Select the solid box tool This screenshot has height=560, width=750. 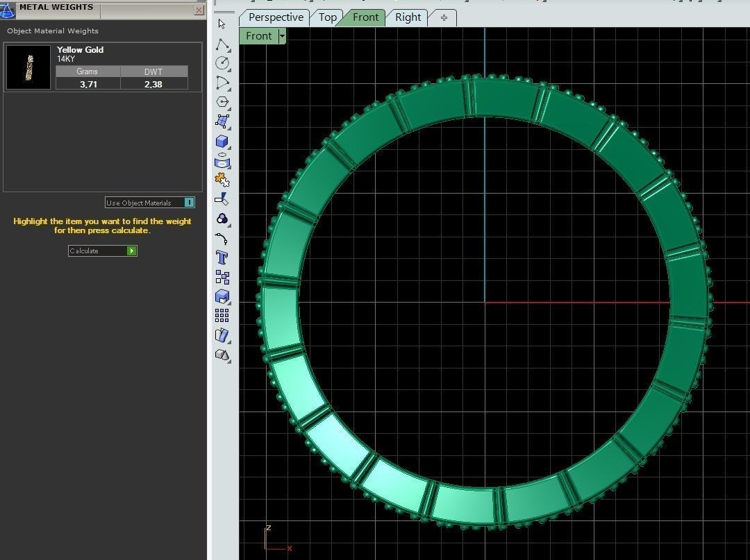[222, 142]
